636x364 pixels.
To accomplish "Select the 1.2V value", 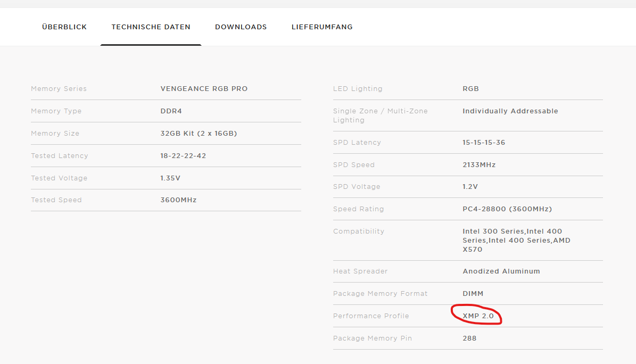I will (x=470, y=187).
